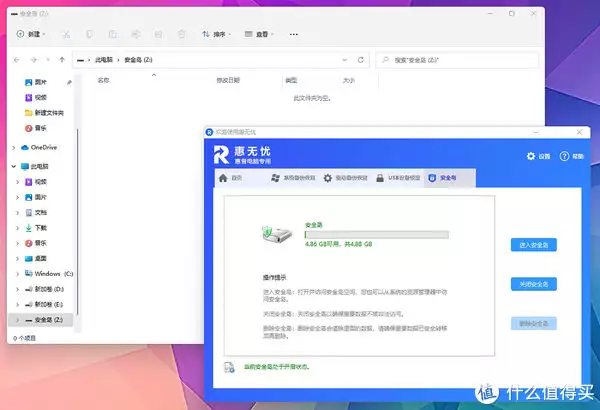
Task: Expand the Windows (C:) drive node
Action: [18, 274]
